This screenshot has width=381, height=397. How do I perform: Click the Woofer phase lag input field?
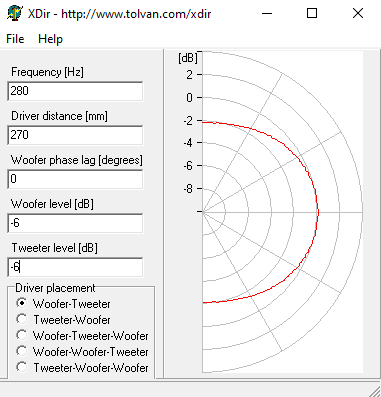coord(75,179)
